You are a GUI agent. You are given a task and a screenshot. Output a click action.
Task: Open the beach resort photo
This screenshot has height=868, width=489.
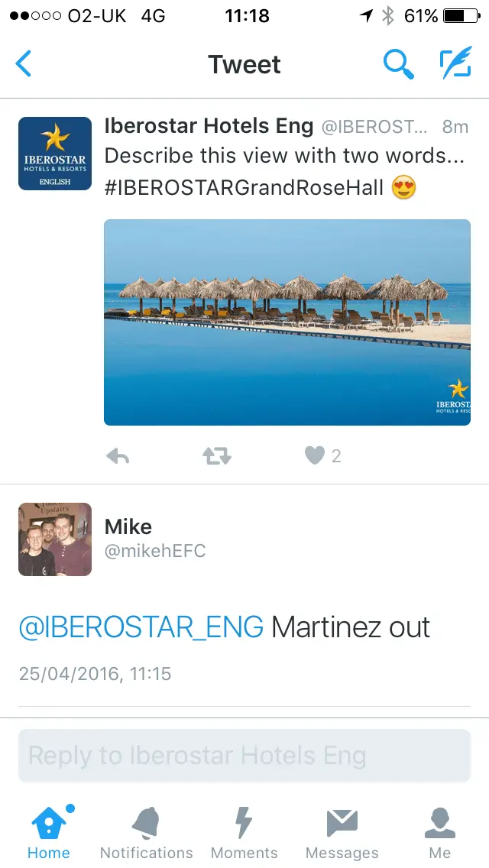coord(287,322)
